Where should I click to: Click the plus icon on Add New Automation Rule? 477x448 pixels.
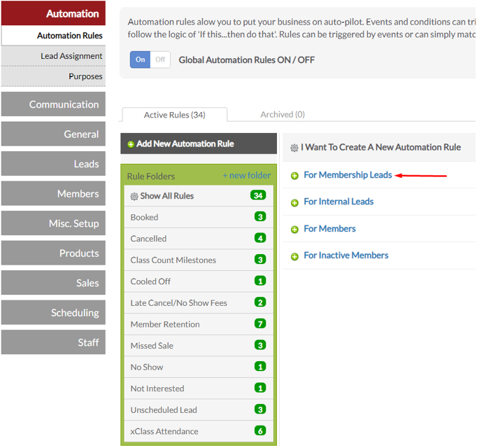coord(131,144)
